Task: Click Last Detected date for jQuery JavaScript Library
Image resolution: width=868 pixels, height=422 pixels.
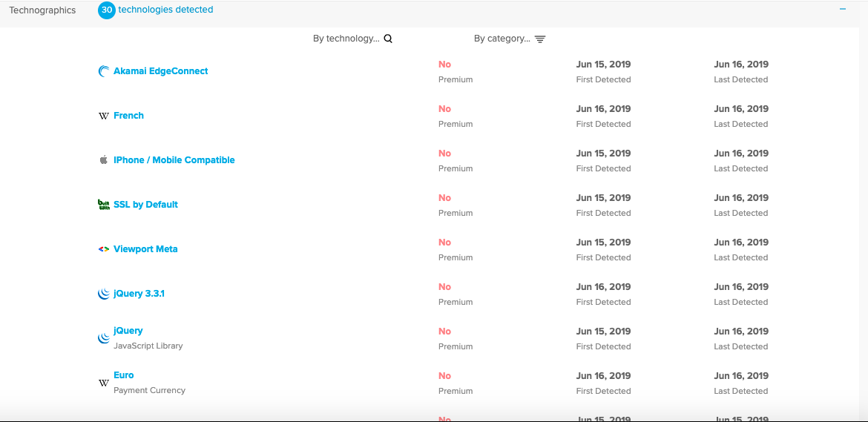Action: coord(741,332)
